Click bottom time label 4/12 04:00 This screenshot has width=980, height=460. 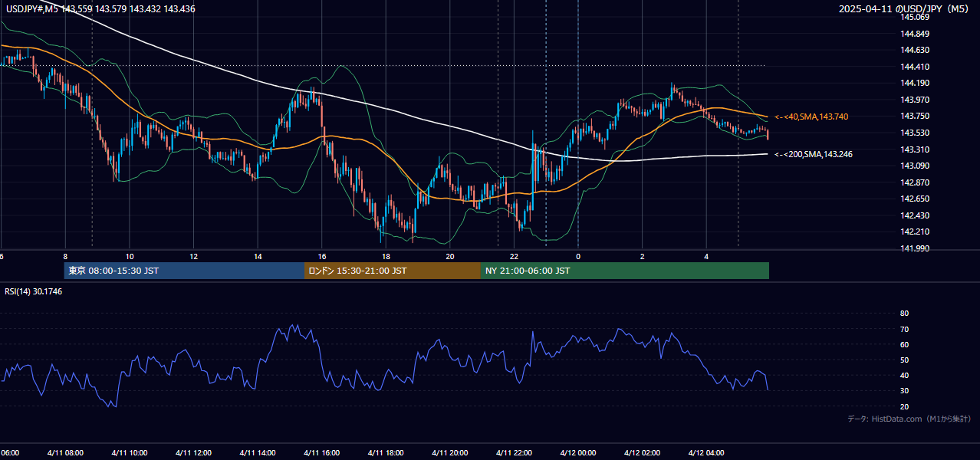click(705, 452)
